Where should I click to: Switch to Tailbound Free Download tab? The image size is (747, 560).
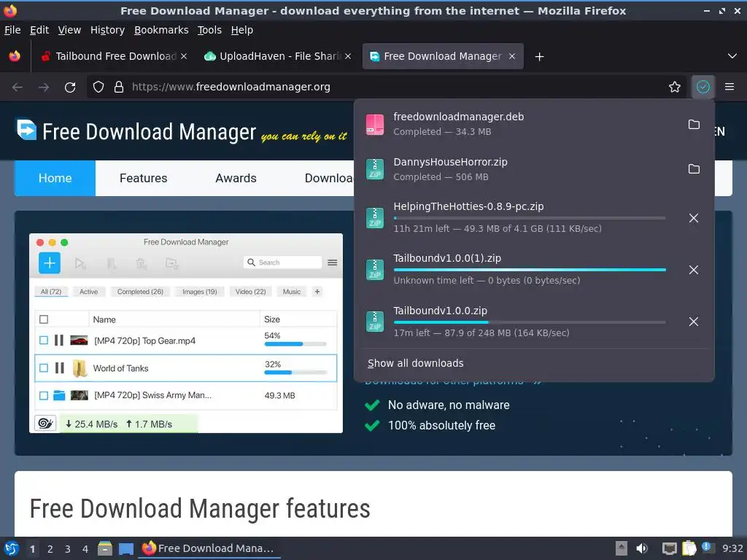coord(113,56)
